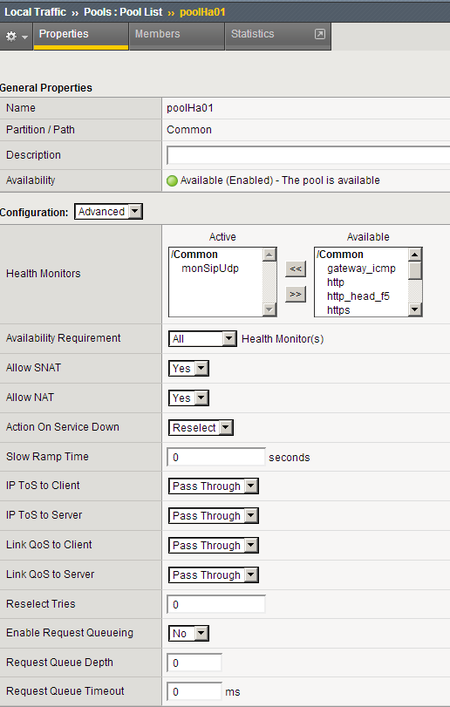
Task: Open the Configuration Advanced dropdown
Action: click(109, 211)
